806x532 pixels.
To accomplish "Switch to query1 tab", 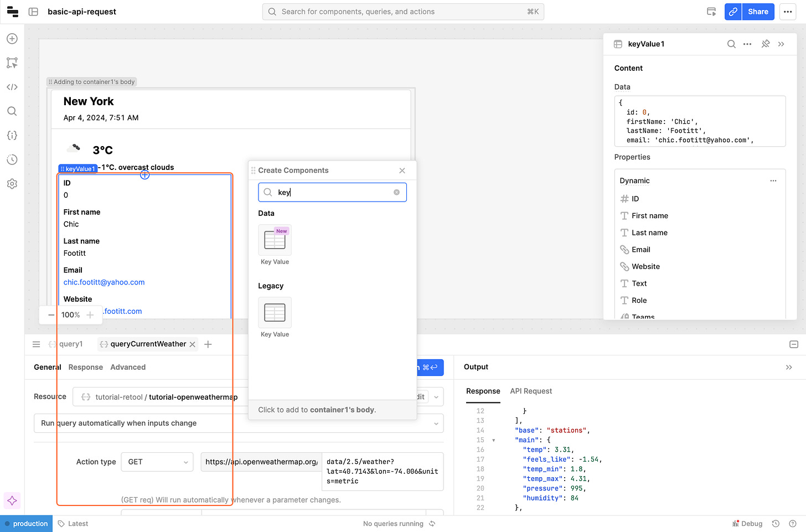I will coord(66,344).
